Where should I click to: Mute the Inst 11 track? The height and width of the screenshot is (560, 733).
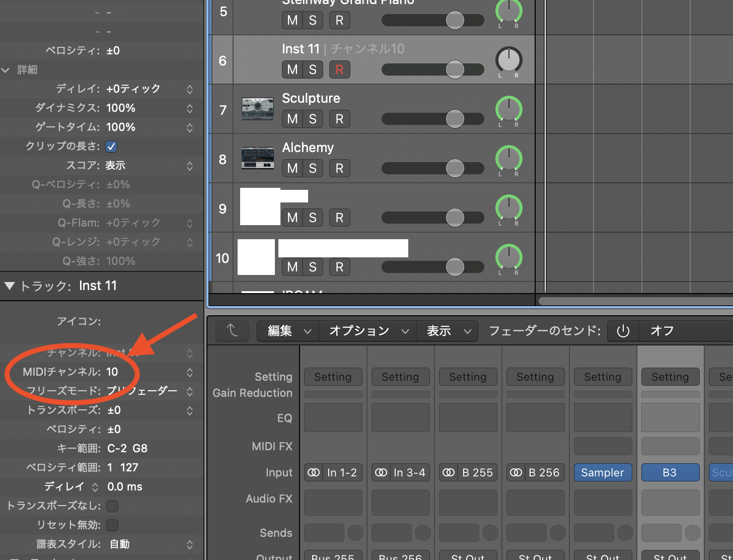tap(292, 69)
